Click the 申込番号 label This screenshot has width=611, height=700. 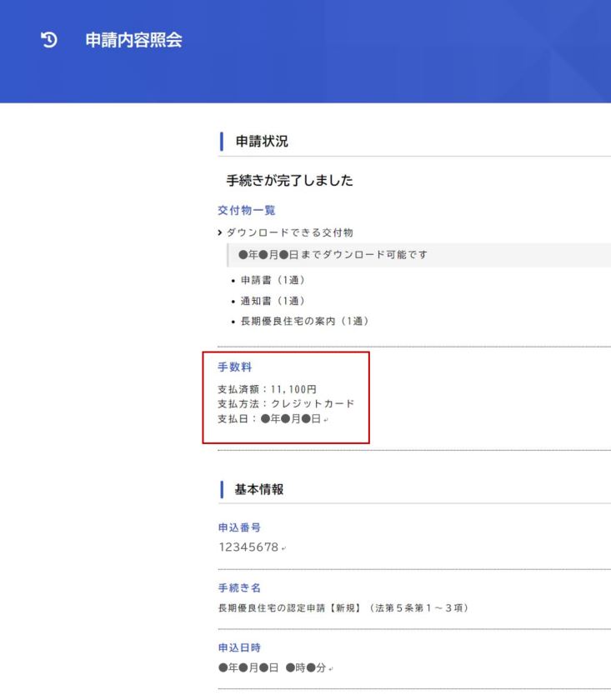pyautogui.click(x=241, y=527)
